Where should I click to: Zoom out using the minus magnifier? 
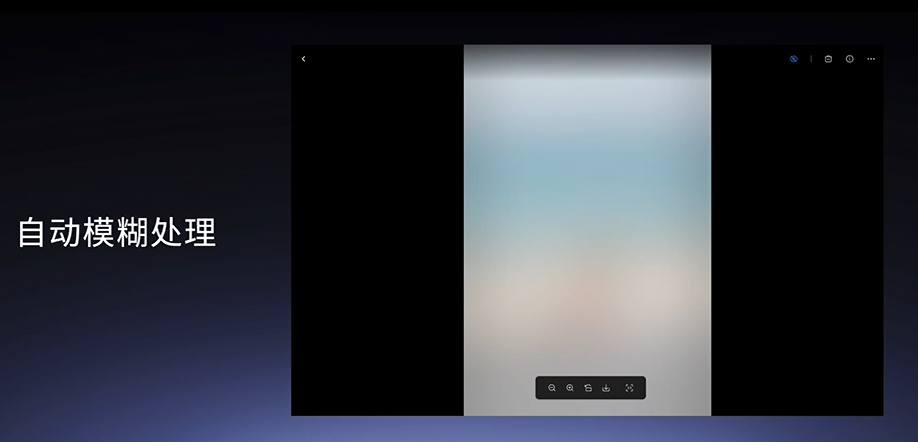(x=552, y=388)
